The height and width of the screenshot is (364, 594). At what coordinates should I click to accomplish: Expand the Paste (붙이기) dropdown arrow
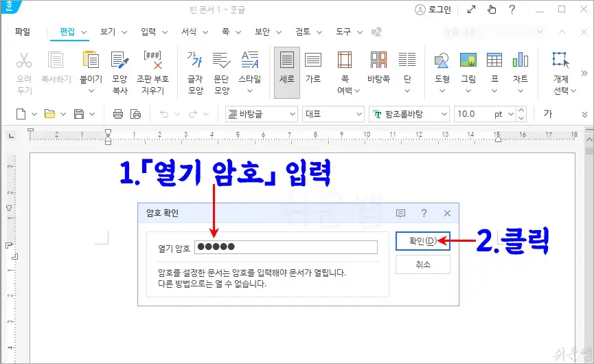pyautogui.click(x=91, y=91)
